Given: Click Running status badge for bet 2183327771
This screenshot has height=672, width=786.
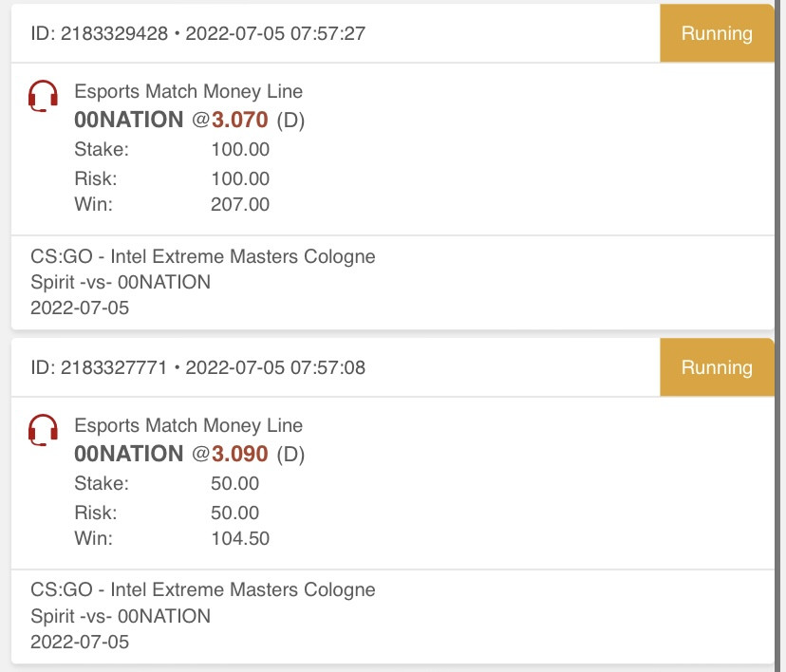Looking at the screenshot, I should point(717,367).
